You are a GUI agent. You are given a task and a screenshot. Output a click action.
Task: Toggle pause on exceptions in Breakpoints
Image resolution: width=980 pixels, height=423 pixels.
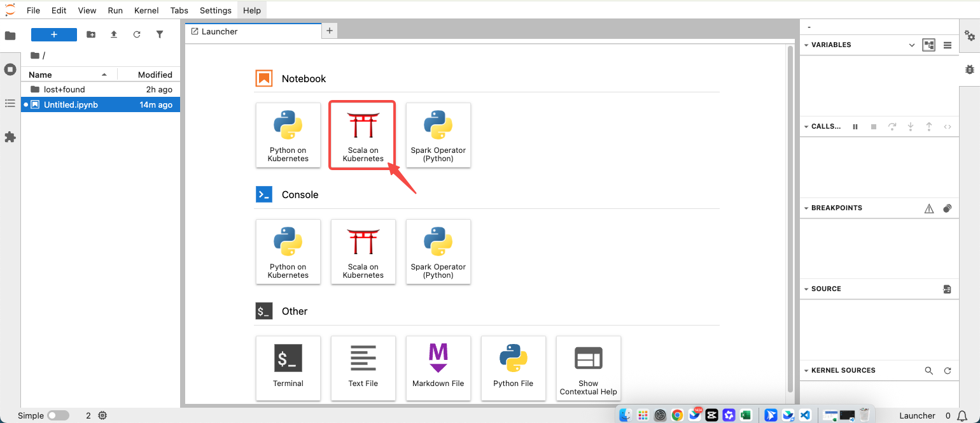pyautogui.click(x=929, y=208)
